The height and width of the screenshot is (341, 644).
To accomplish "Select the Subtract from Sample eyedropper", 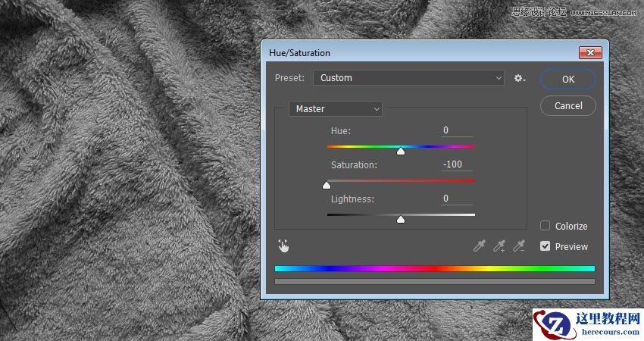I will 519,246.
